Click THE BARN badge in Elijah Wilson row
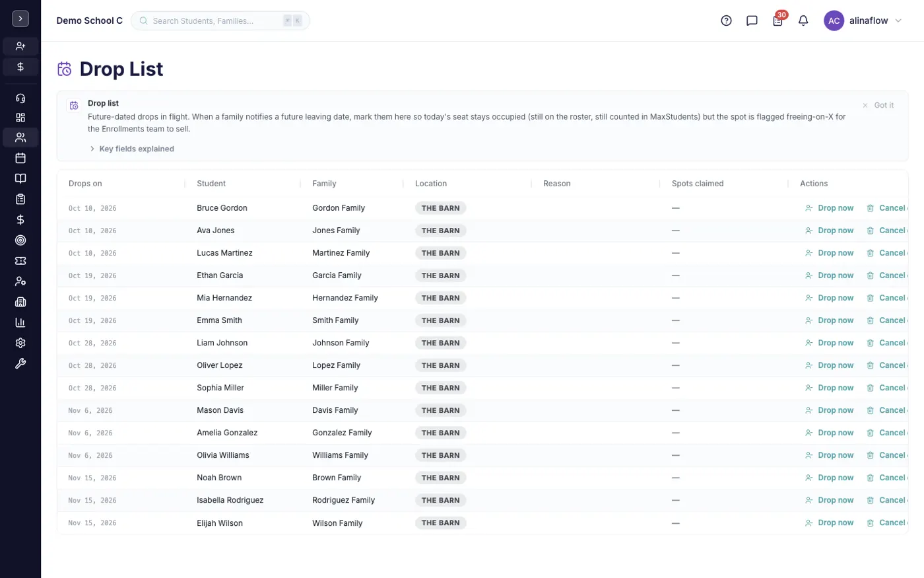 click(x=441, y=523)
